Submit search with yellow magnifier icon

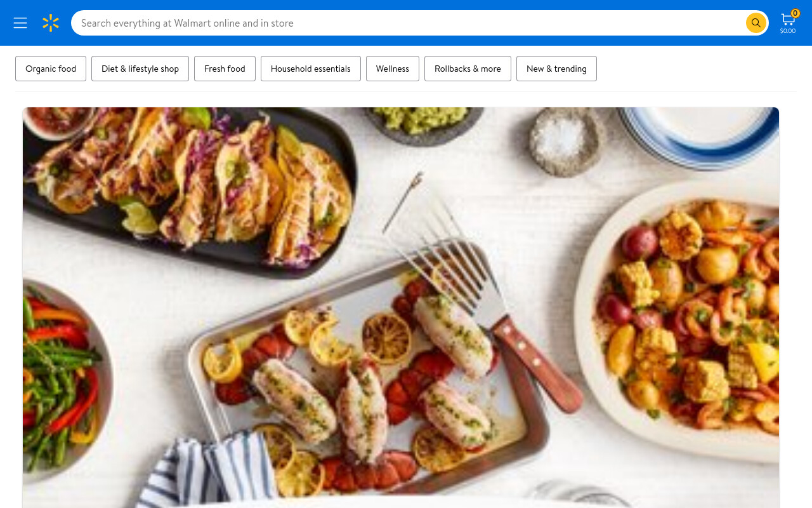(756, 23)
